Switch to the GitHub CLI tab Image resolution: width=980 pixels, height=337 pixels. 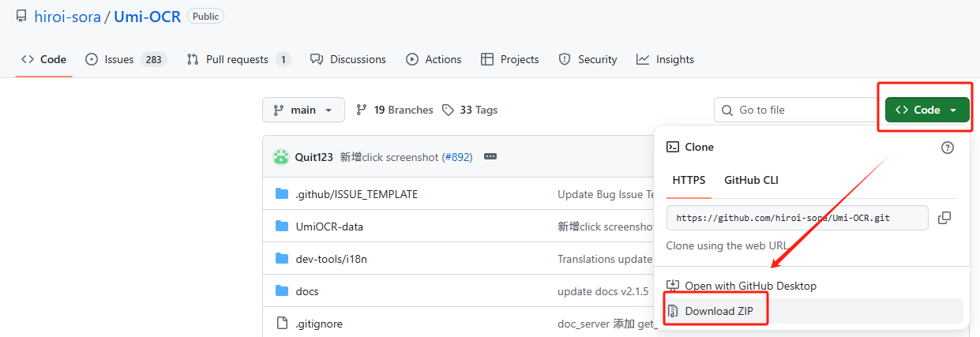[x=751, y=180]
